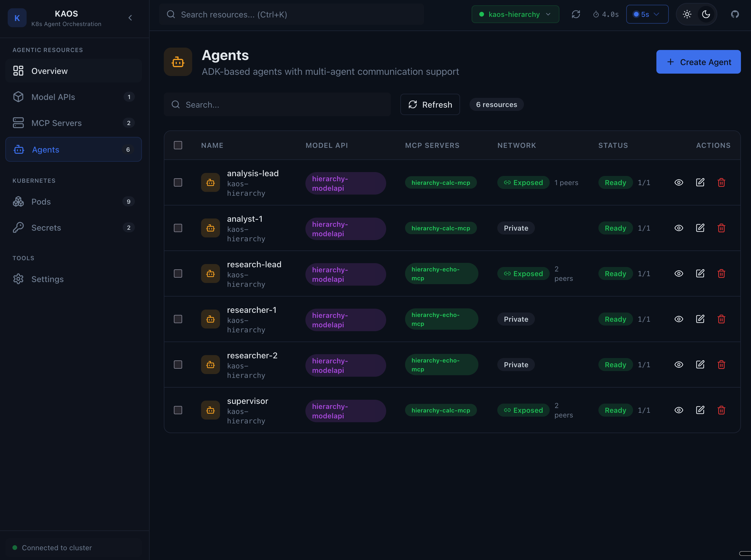Open the Pods section in the sidebar
The height and width of the screenshot is (560, 751).
click(x=41, y=201)
